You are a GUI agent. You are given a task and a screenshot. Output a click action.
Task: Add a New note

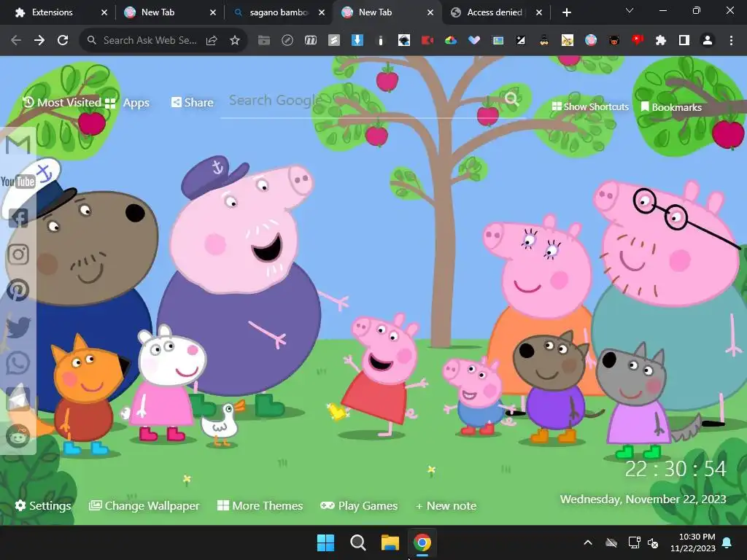[446, 506]
